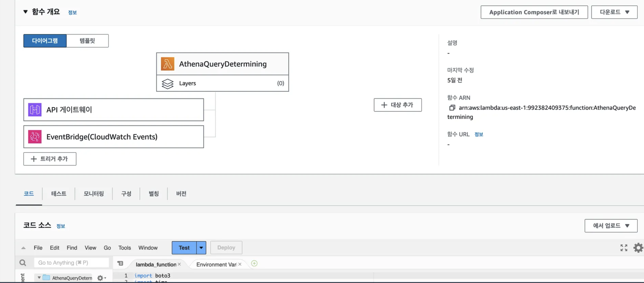Click the 트리거 추가 button

(x=50, y=159)
